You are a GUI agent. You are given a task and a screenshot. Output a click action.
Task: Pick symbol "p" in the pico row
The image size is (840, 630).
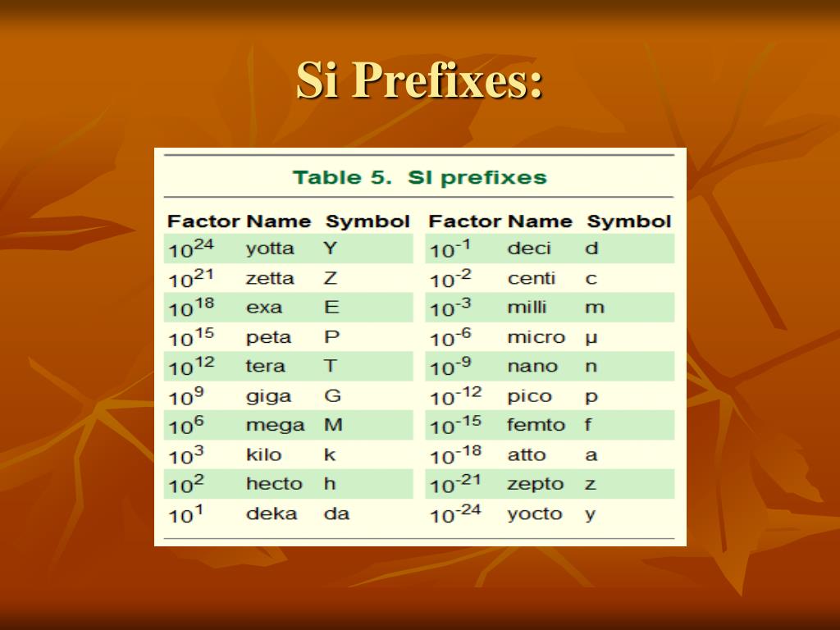(x=591, y=398)
